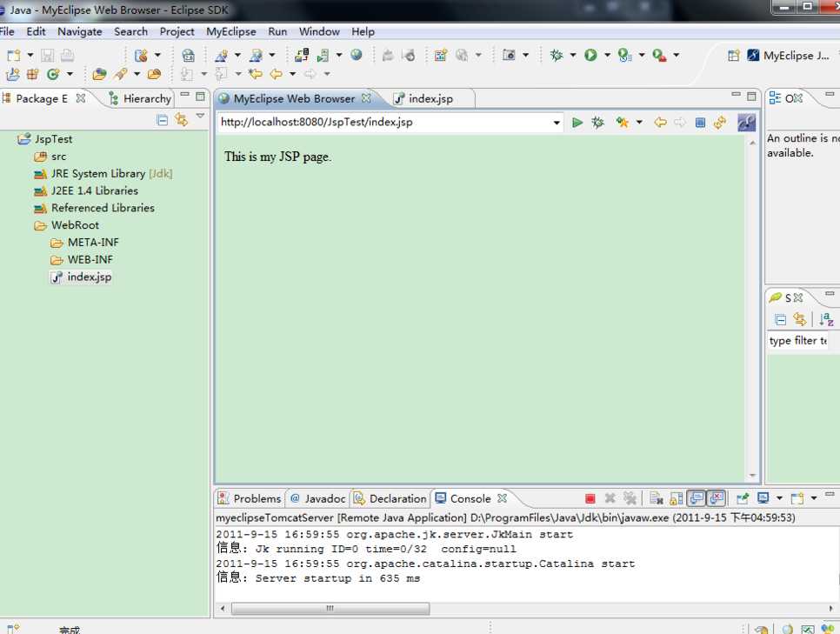Open the Window menu

[319, 31]
